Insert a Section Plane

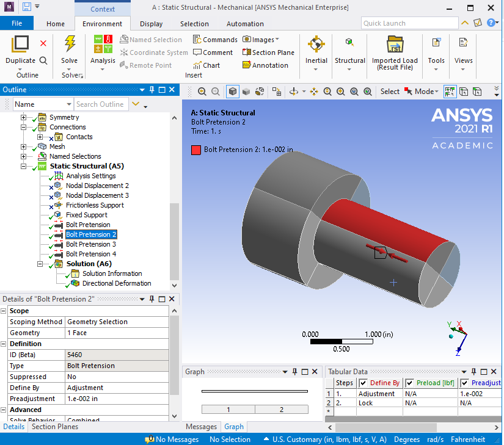pos(268,52)
